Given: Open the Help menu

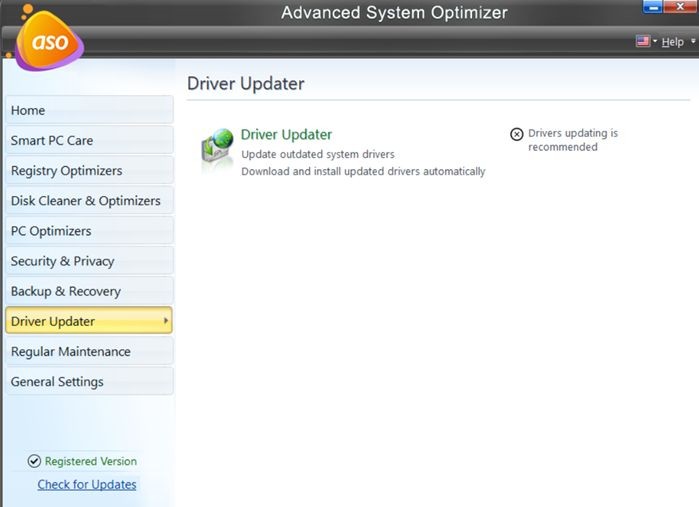Looking at the screenshot, I should [x=672, y=42].
